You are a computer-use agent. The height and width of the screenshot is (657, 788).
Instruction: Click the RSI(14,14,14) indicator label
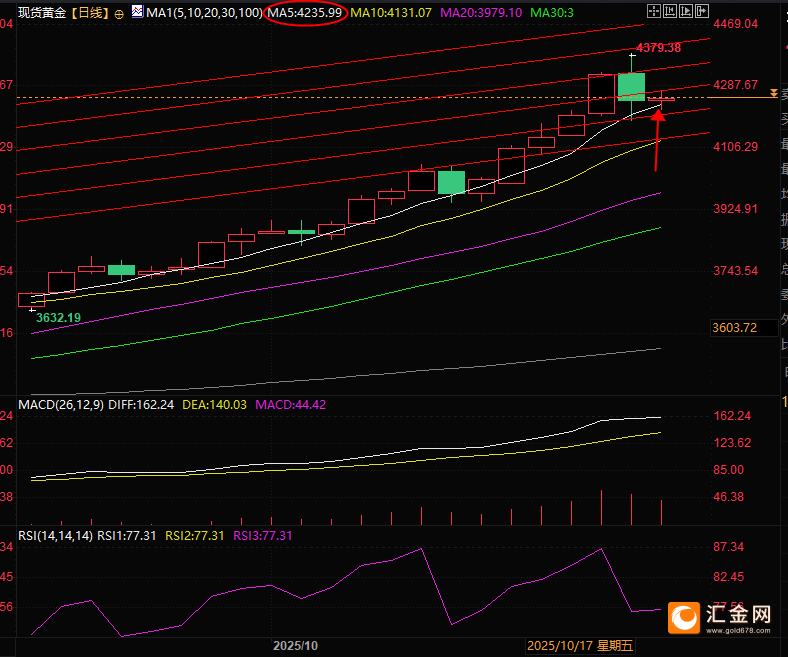point(55,536)
